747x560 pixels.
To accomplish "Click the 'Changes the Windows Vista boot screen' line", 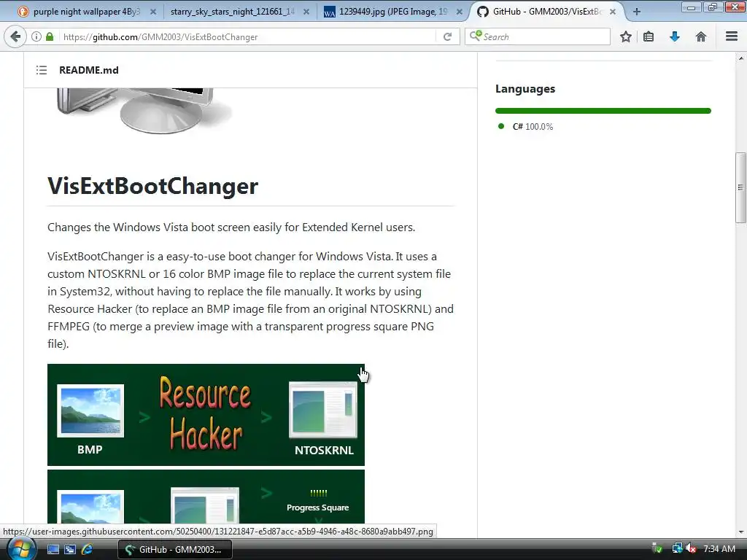I will (231, 227).
